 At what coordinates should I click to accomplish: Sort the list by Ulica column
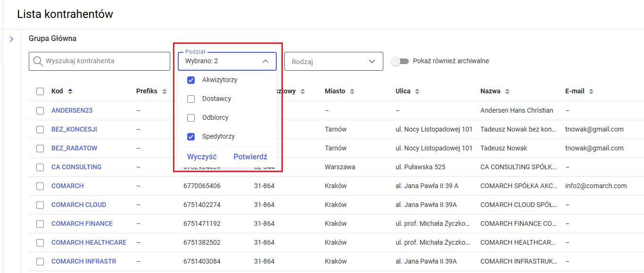tap(418, 91)
